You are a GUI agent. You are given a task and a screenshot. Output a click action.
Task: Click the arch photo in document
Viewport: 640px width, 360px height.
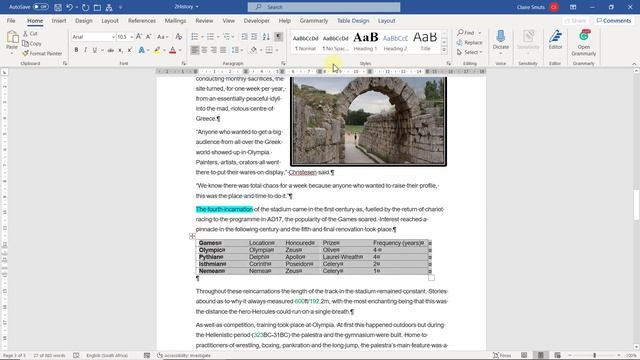[369, 121]
